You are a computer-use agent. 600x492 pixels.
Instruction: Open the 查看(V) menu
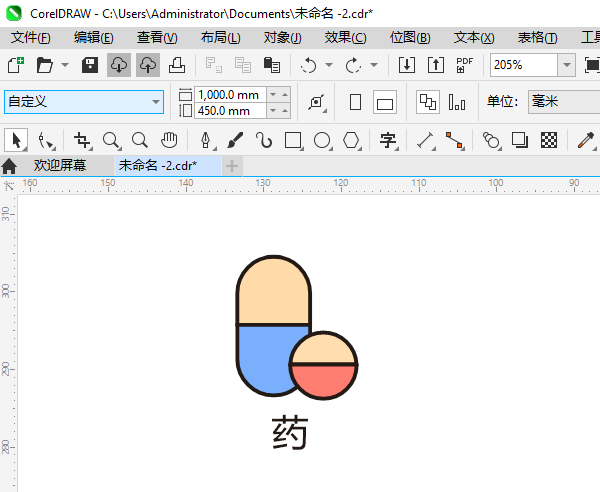157,37
